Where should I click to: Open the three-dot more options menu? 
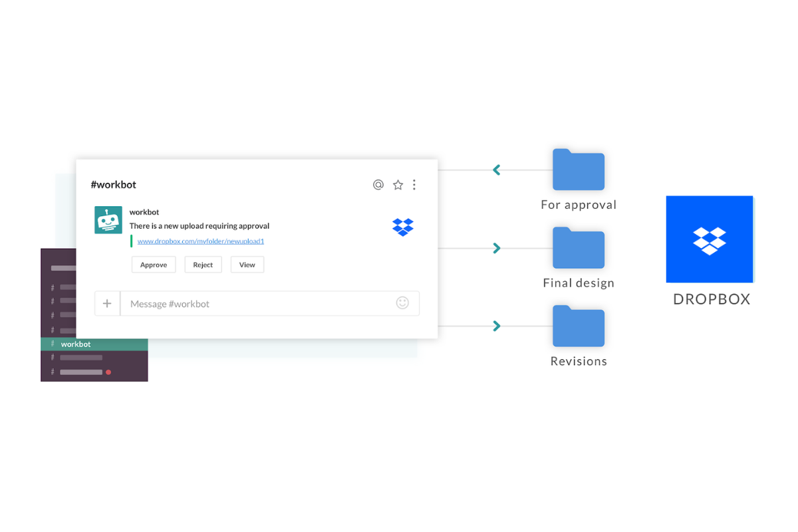pos(414,185)
